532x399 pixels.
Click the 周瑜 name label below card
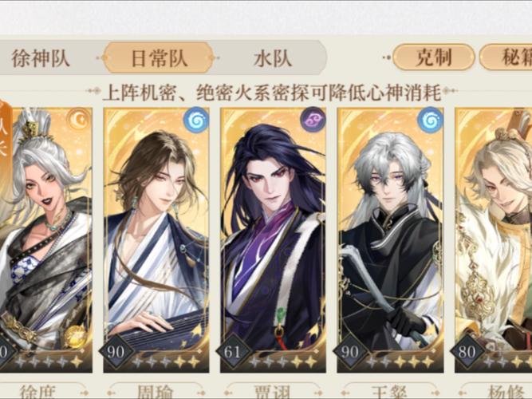tap(156, 392)
